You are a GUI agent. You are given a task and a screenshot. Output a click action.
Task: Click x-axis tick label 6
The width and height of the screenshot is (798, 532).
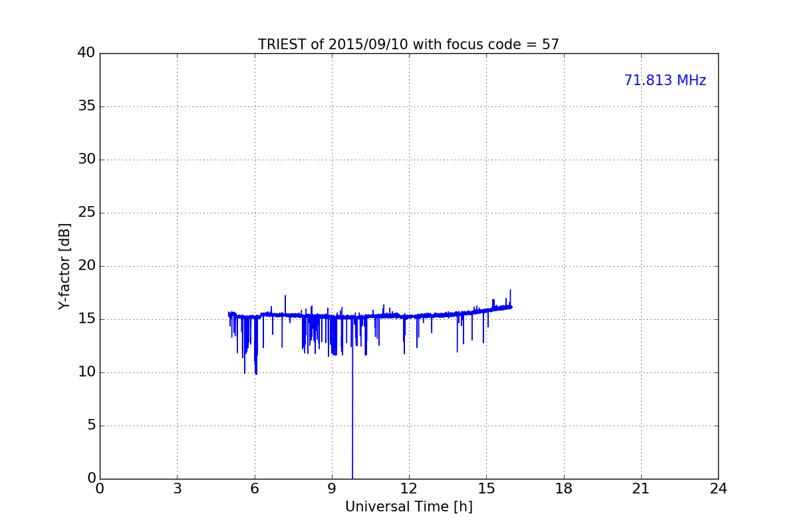coord(254,489)
